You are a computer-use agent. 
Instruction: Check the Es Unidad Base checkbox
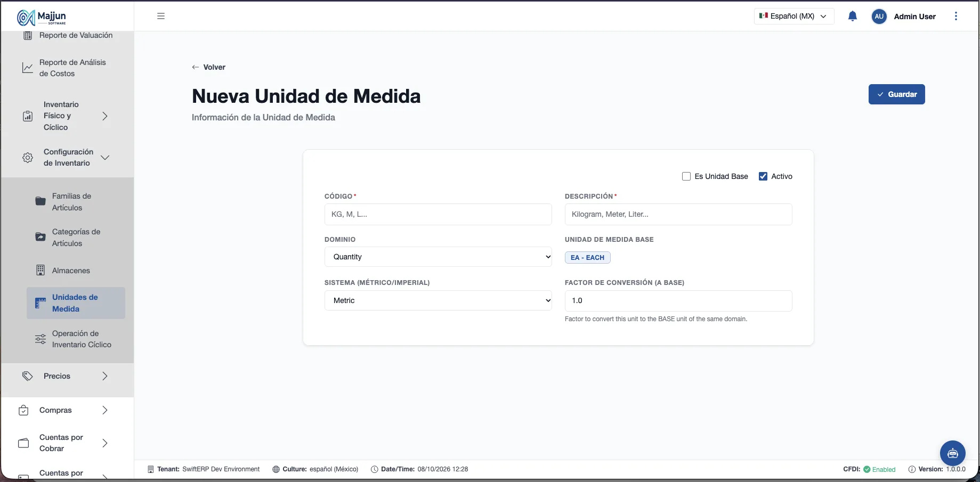point(686,176)
